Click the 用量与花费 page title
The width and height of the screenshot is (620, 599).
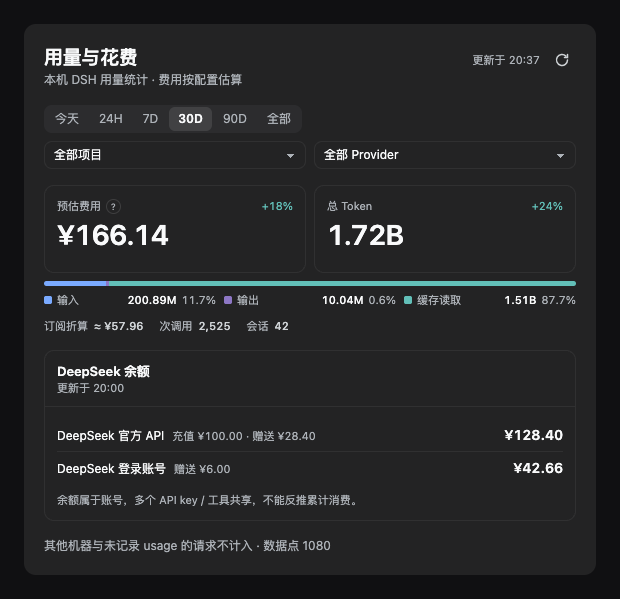click(x=91, y=57)
